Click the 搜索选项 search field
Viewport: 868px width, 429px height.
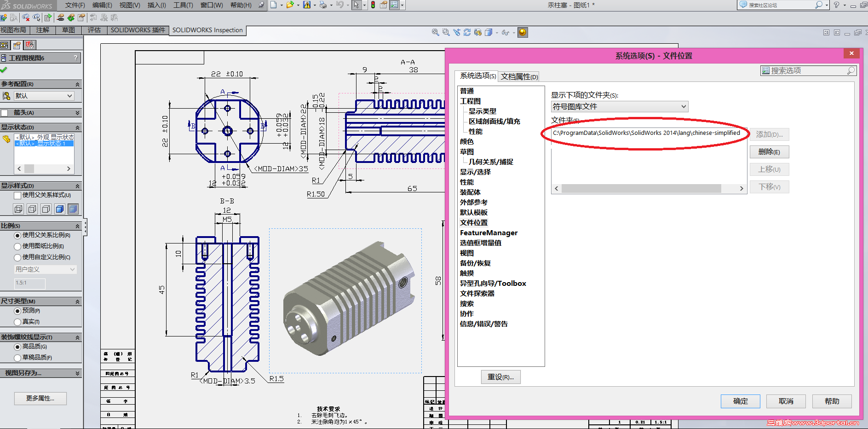pyautogui.click(x=808, y=70)
